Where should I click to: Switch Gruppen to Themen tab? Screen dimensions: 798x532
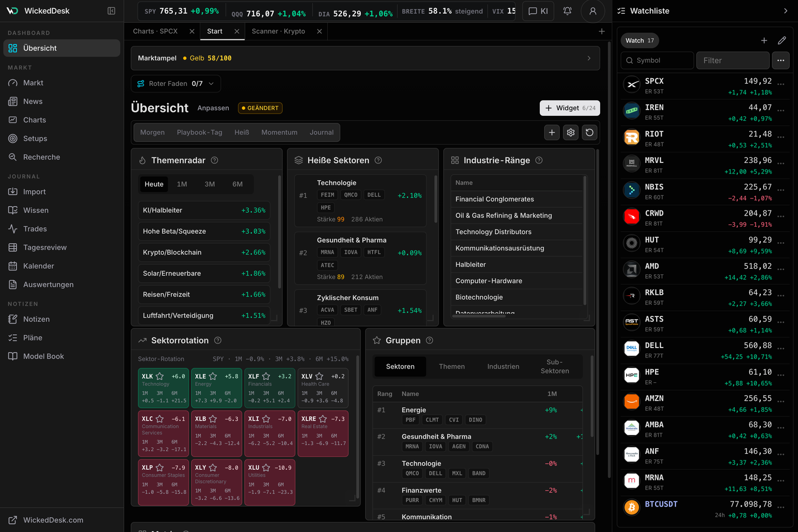(x=452, y=366)
